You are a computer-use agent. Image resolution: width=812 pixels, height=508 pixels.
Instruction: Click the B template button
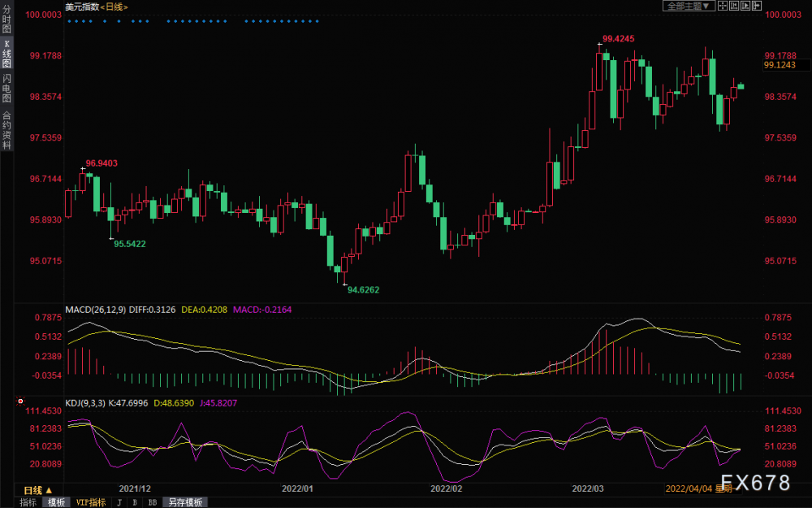click(135, 502)
